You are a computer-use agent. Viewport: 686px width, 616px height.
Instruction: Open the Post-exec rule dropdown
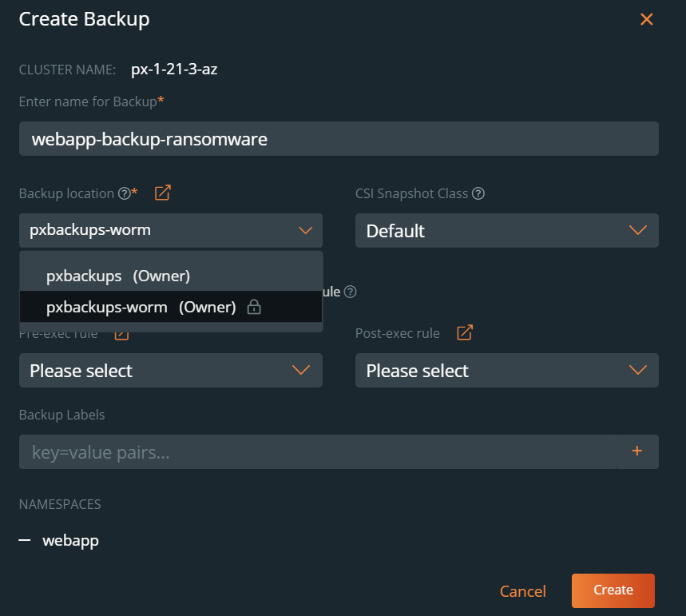(506, 371)
